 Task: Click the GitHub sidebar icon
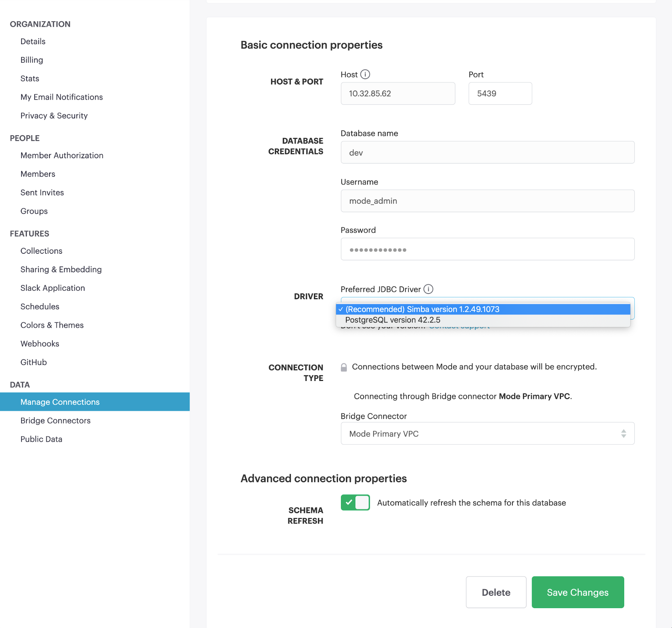coord(33,361)
